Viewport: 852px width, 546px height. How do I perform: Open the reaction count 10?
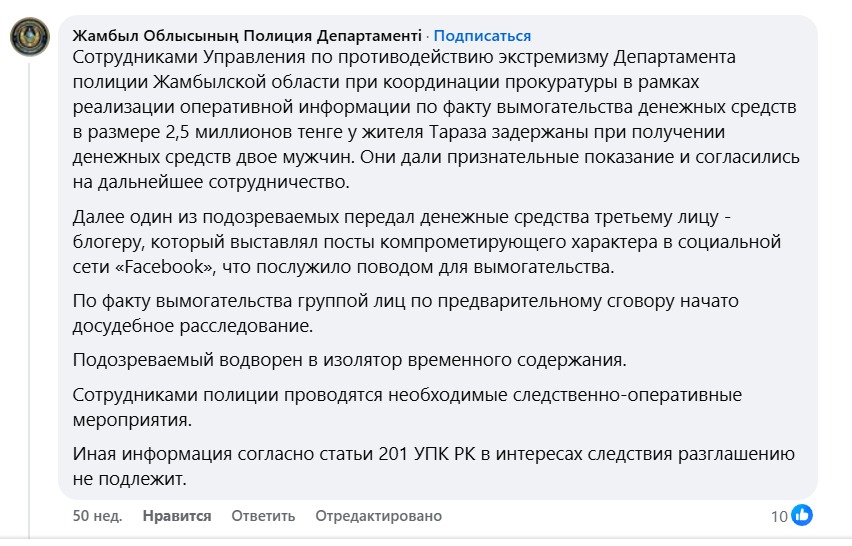pyautogui.click(x=779, y=516)
